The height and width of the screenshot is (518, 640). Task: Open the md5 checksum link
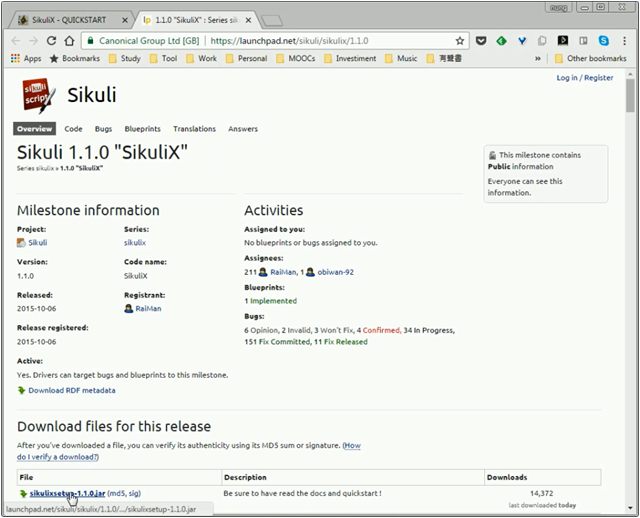[118, 494]
